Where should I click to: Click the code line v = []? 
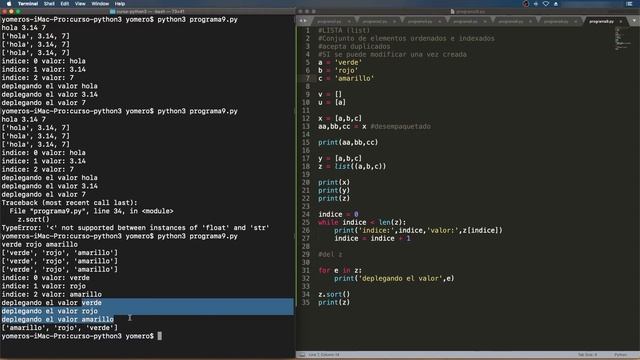click(330, 94)
